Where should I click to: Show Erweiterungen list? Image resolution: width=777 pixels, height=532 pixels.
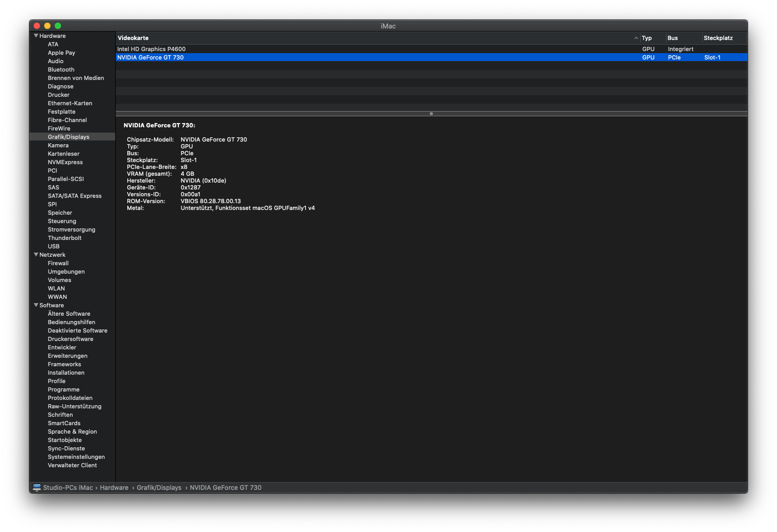[68, 356]
